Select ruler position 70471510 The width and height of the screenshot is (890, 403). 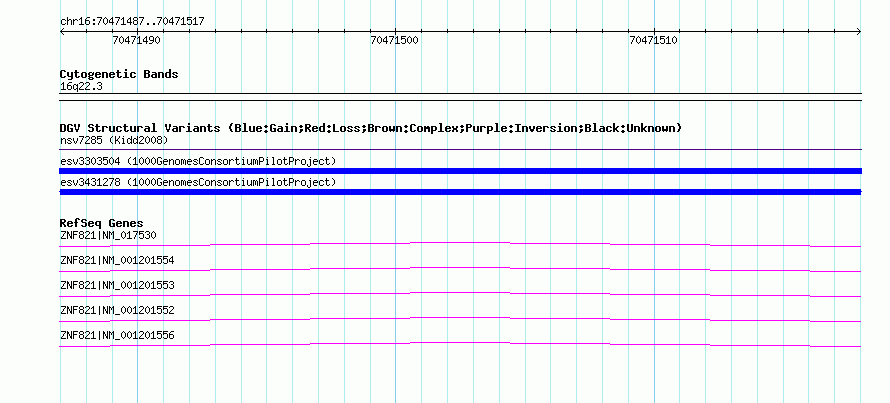(653, 40)
